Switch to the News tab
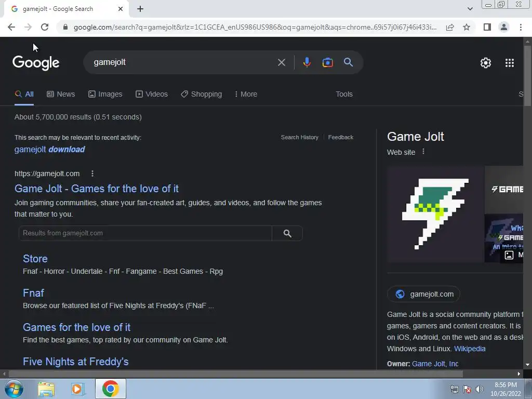The image size is (532, 399). (61, 95)
